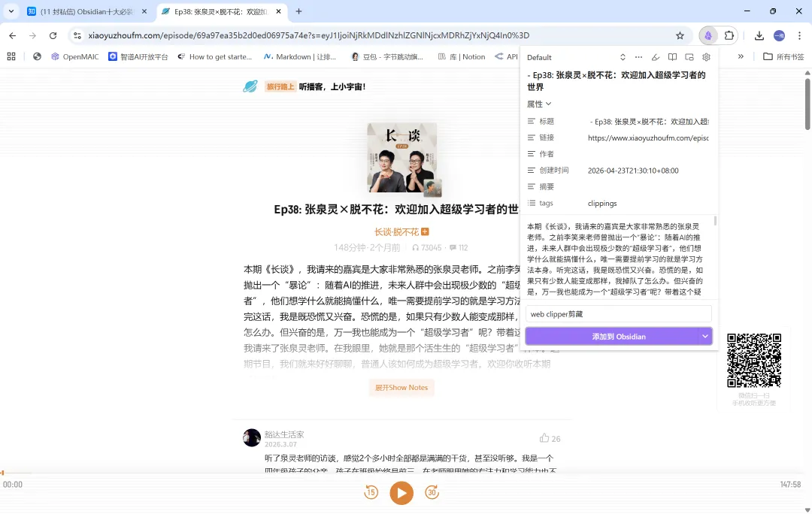Open the browser extensions puzzle menu

[x=729, y=36]
